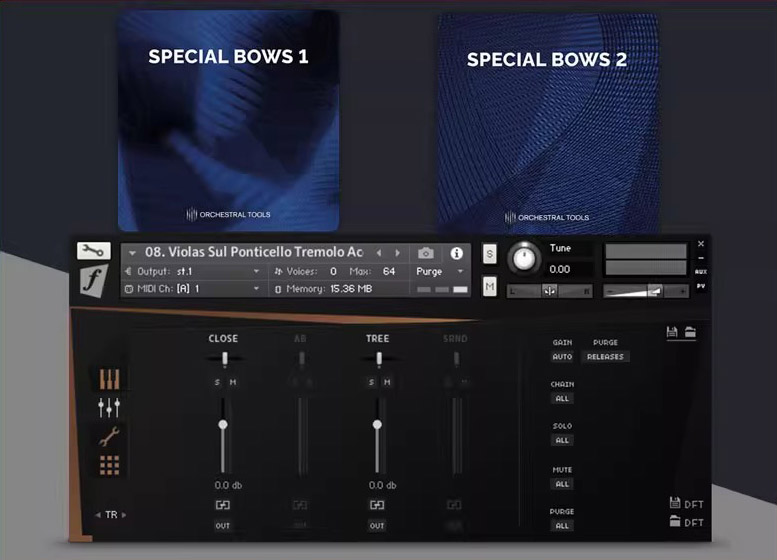This screenshot has width=777, height=560.
Task: Toggle the instrument solo S button
Action: point(490,254)
